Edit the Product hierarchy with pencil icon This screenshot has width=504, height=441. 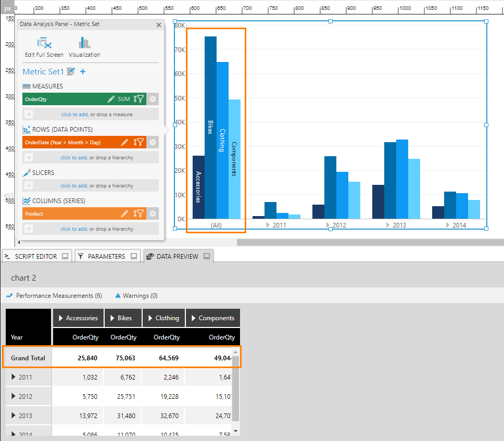124,213
